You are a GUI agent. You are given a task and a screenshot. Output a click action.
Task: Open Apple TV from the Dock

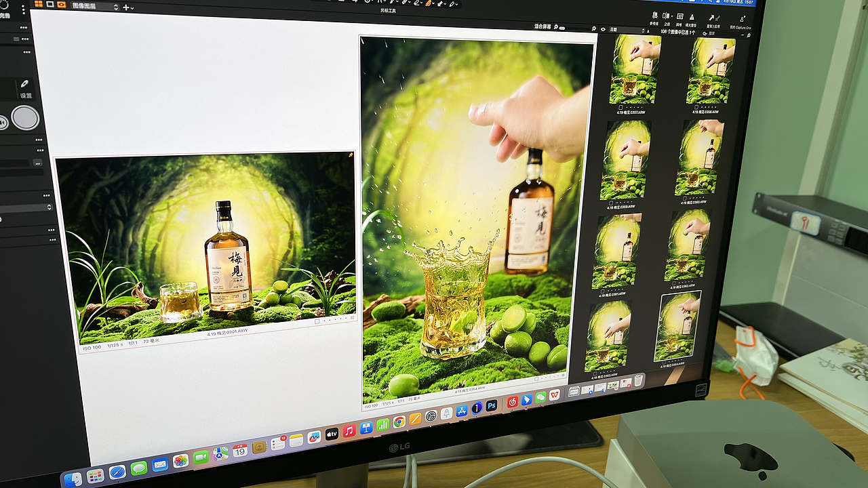coord(332,434)
